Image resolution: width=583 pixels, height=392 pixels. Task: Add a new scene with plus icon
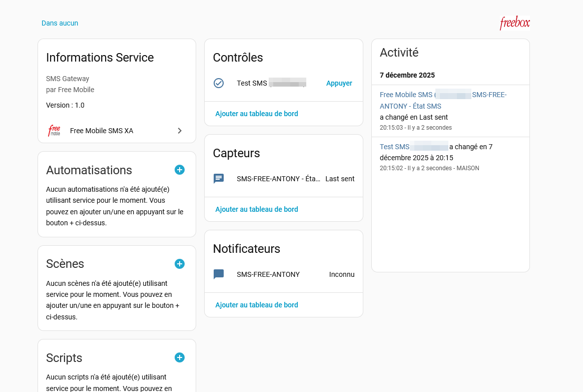point(180,264)
